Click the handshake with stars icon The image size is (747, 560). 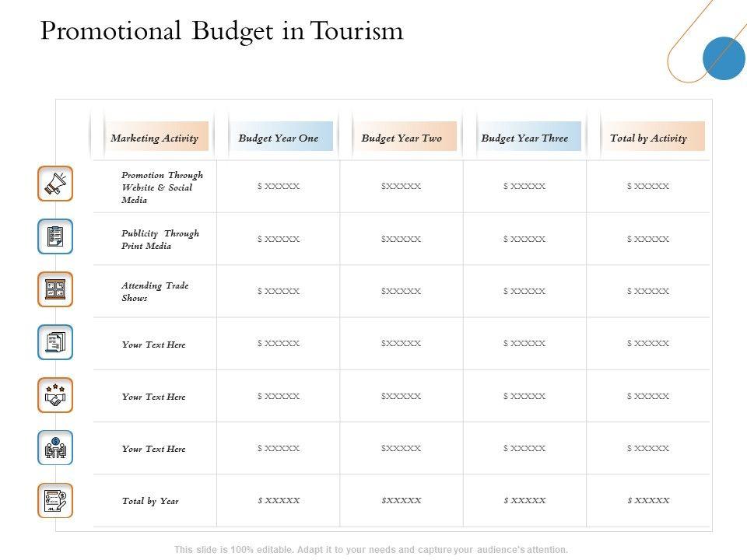pos(55,395)
